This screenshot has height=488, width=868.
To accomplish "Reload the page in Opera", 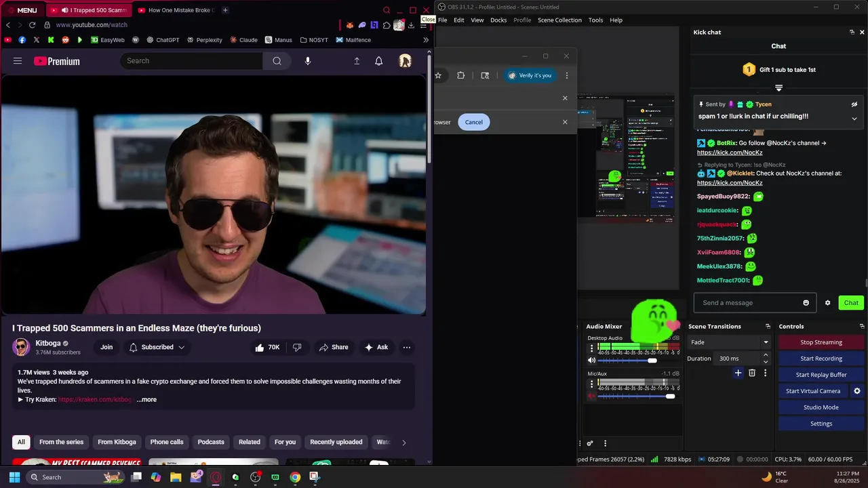I will [x=32, y=25].
